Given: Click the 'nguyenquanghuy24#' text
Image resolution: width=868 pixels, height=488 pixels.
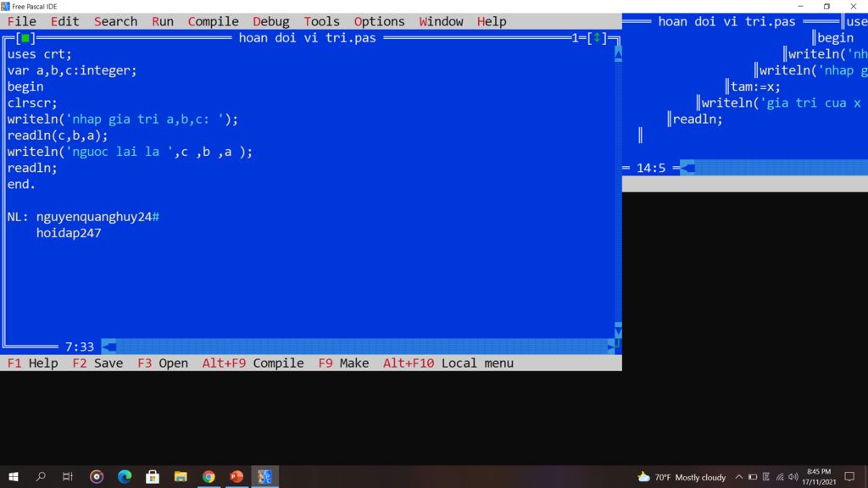Looking at the screenshot, I should (x=97, y=217).
